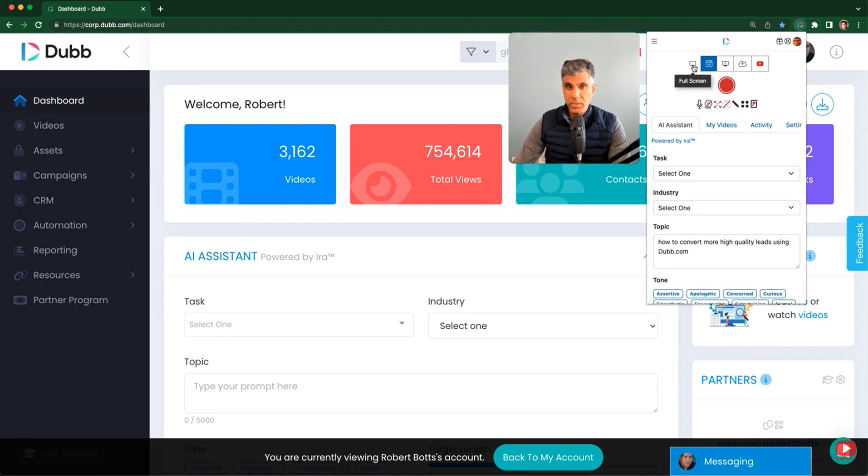The height and width of the screenshot is (476, 868).
Task: Click the info icon next to PARTNERS
Action: pos(765,380)
